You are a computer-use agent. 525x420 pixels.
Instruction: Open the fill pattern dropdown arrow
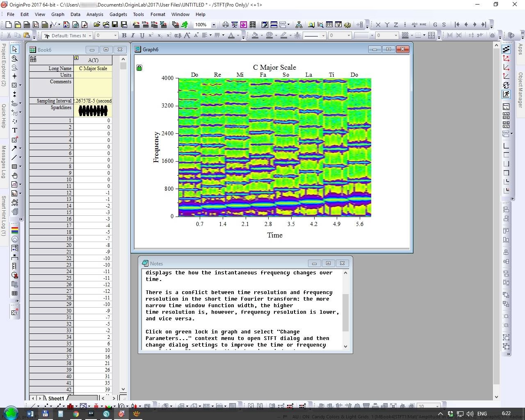click(411, 36)
